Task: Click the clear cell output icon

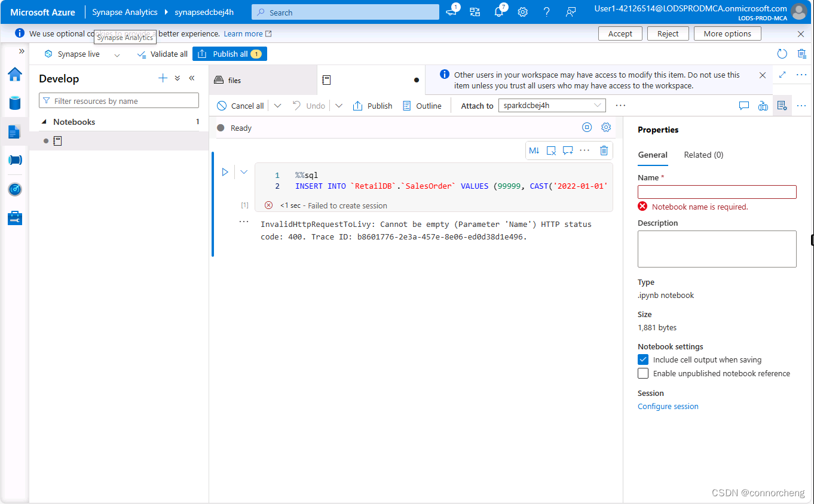Action: click(x=551, y=150)
